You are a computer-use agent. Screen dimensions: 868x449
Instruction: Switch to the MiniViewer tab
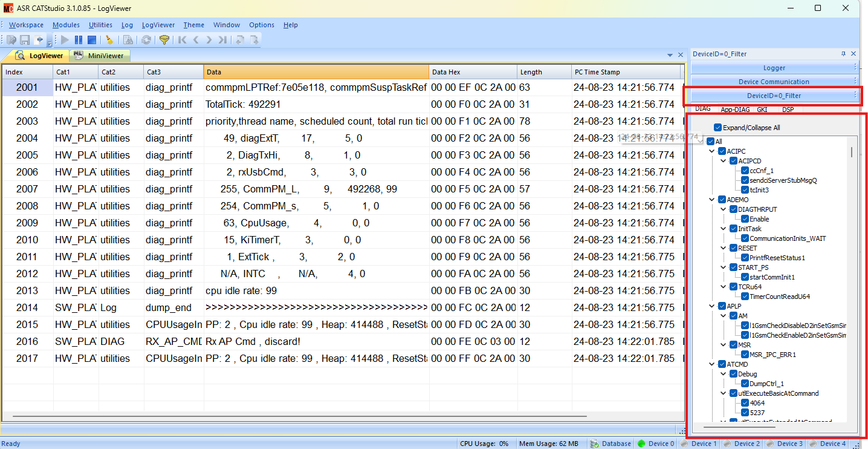point(100,56)
